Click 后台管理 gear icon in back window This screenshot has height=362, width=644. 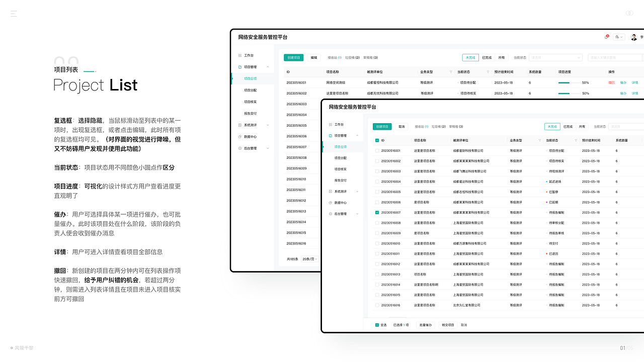coord(240,148)
